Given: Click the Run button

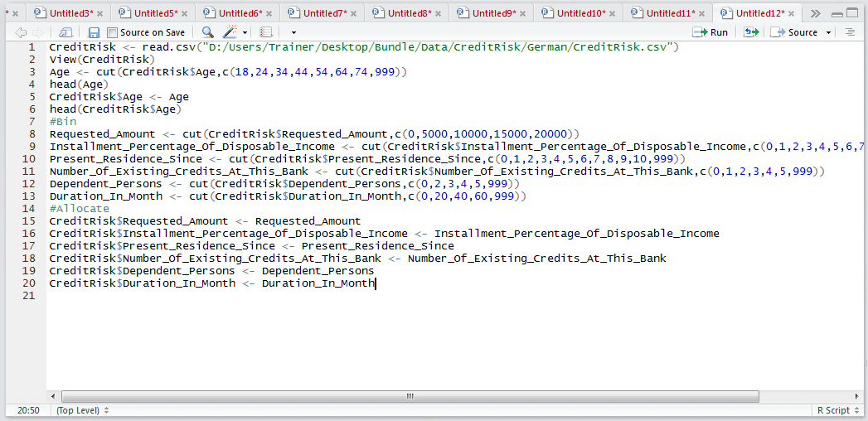Looking at the screenshot, I should (x=710, y=32).
